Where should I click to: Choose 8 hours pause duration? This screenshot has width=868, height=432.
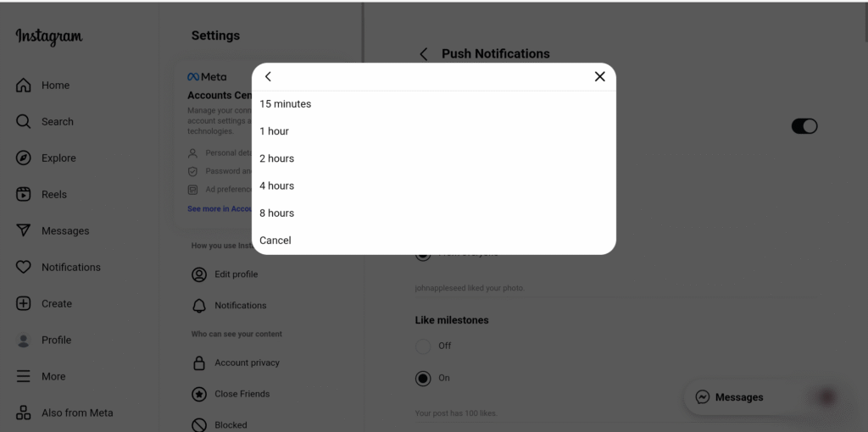point(277,213)
